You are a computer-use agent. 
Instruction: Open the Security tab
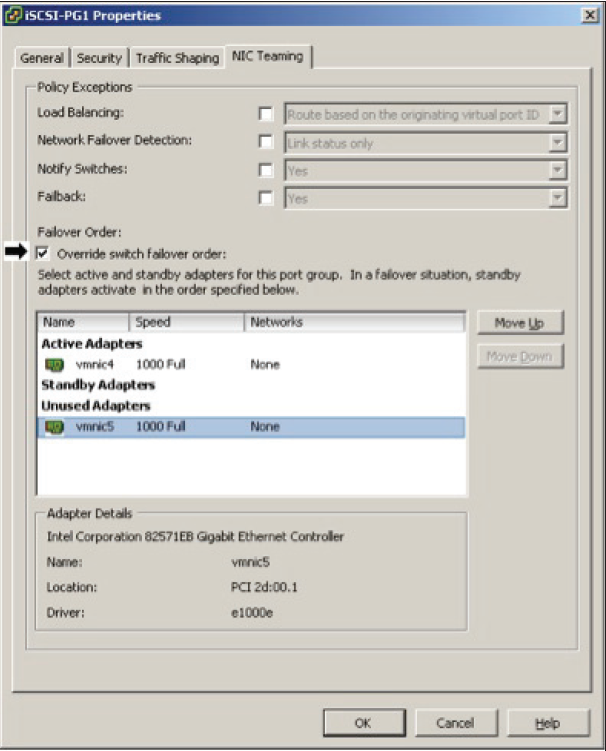[100, 58]
